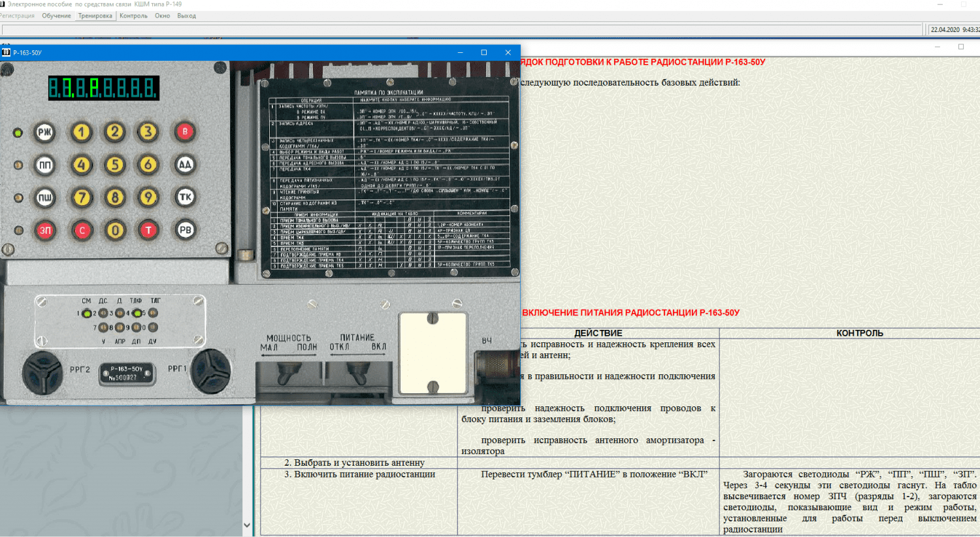Click the blank cover plate beside ПИТАНИЕ
The height and width of the screenshot is (537, 980).
(433, 353)
